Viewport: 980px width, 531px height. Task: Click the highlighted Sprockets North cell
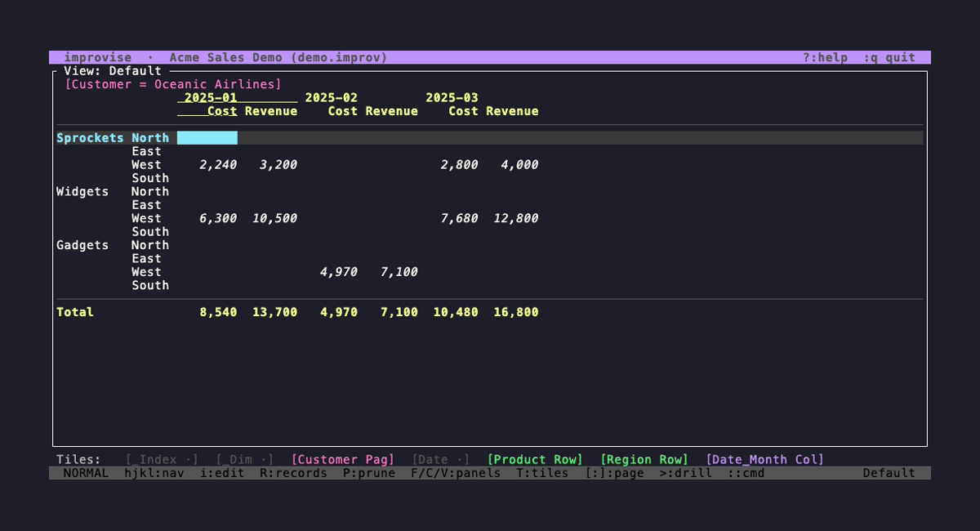pyautogui.click(x=207, y=138)
